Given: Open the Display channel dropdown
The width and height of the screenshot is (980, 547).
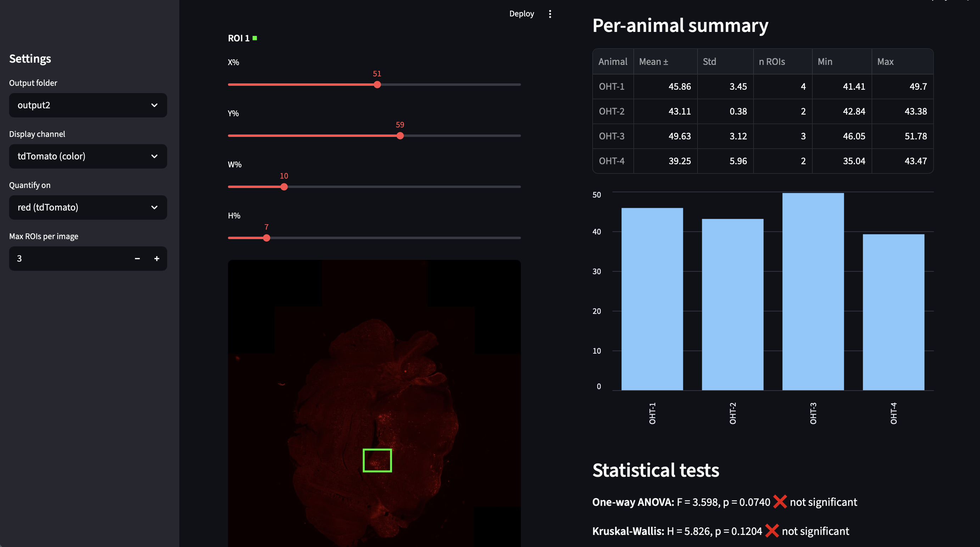Looking at the screenshot, I should pos(88,156).
